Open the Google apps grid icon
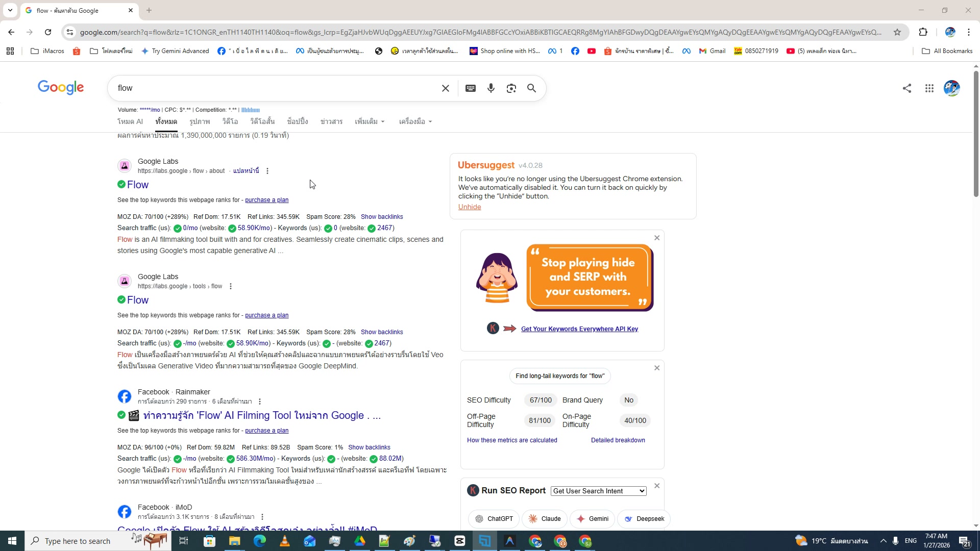 point(929,88)
